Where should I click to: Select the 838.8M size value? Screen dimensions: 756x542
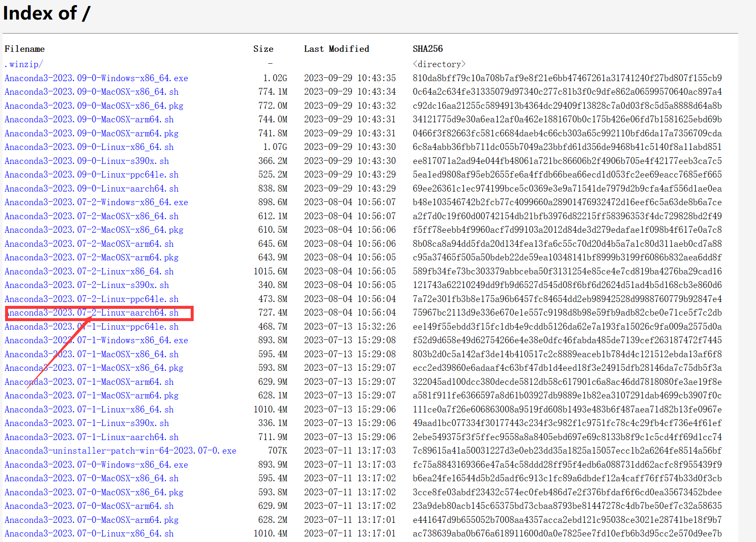click(x=273, y=189)
